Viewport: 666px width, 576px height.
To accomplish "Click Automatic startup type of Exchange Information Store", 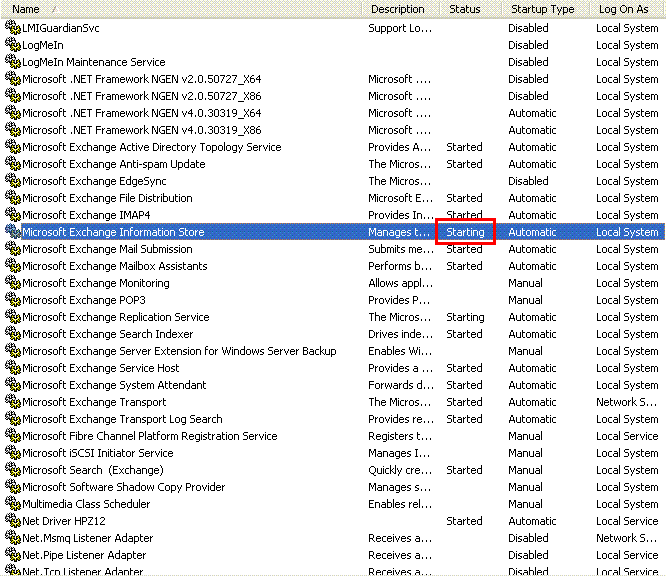I will [532, 232].
